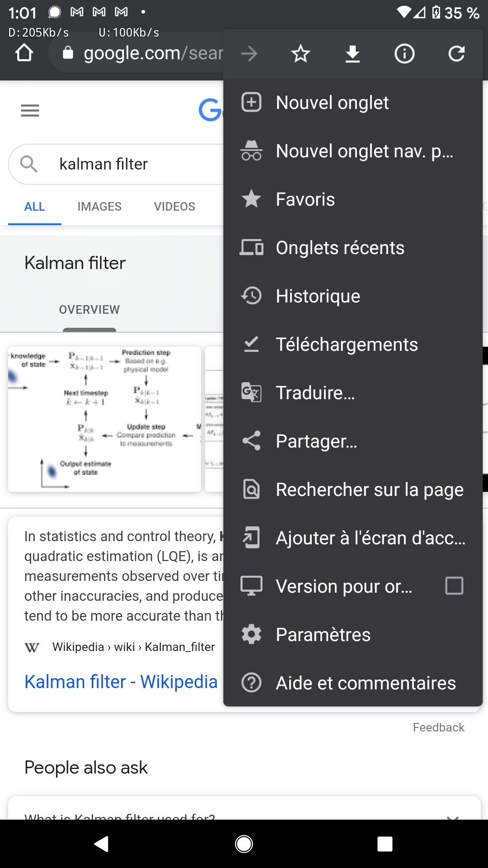
Task: Enable the Version pour ordinateur checkbox
Action: [x=454, y=586]
